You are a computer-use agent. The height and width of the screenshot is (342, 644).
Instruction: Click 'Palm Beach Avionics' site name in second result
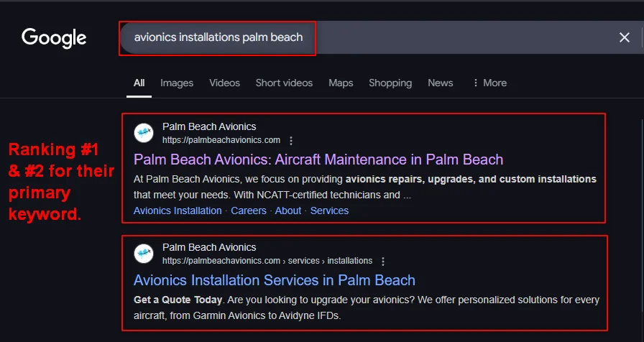(x=209, y=247)
